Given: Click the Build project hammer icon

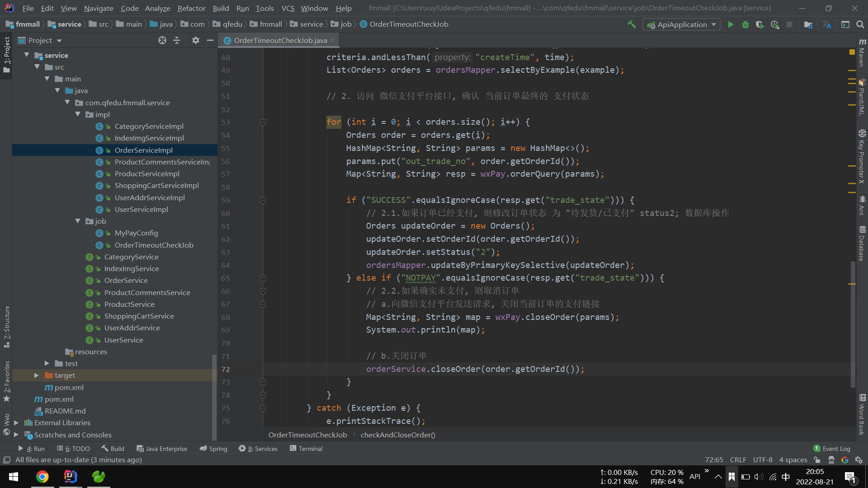Looking at the screenshot, I should 632,24.
